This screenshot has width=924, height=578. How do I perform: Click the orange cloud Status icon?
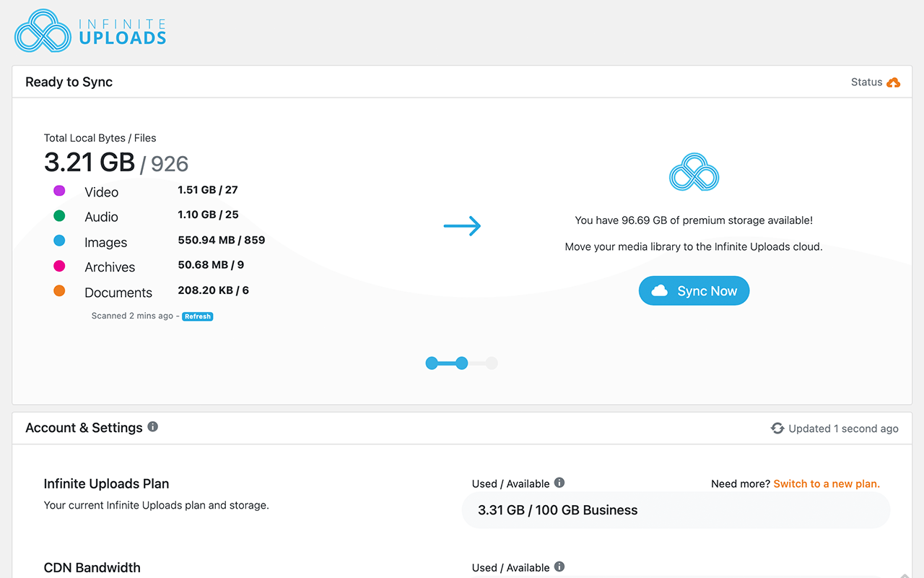coord(894,82)
